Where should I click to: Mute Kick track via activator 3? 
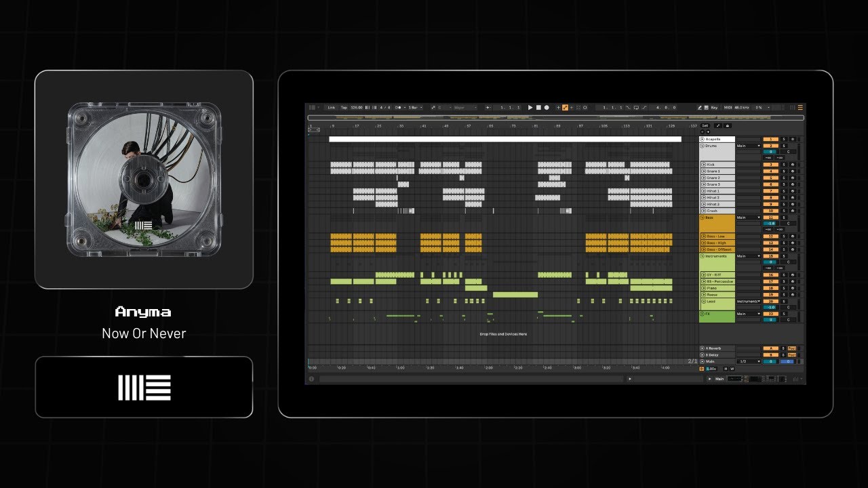pos(770,165)
